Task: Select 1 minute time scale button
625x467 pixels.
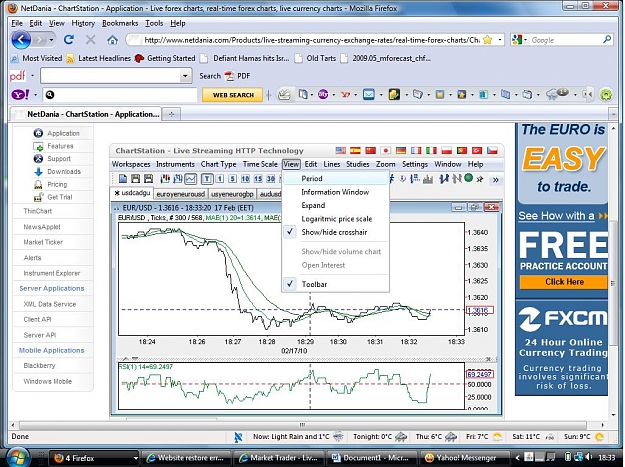Action: coord(220,179)
